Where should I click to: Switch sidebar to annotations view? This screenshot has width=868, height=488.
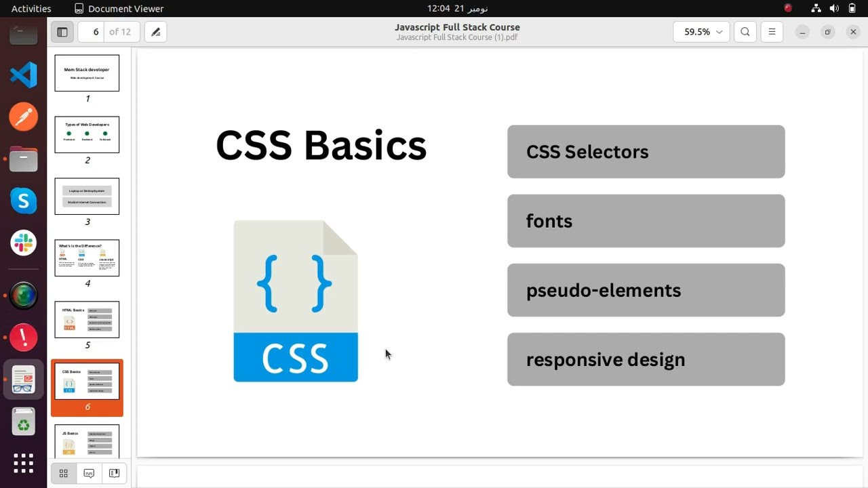pyautogui.click(x=89, y=473)
